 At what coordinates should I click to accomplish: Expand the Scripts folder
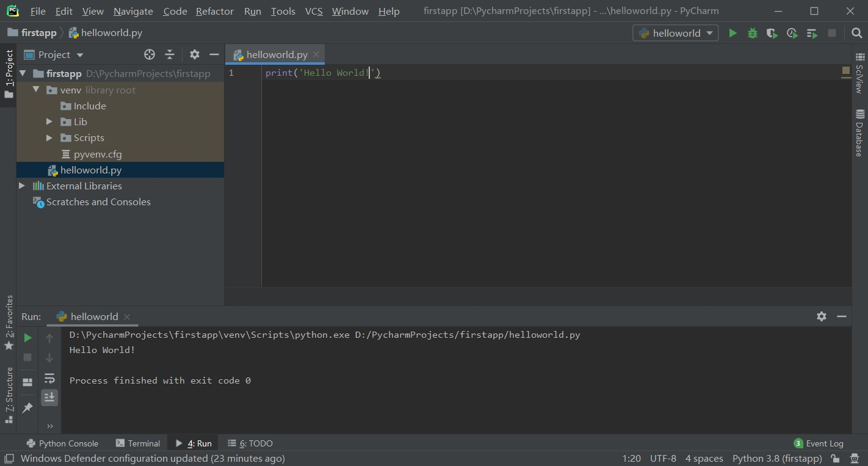49,137
